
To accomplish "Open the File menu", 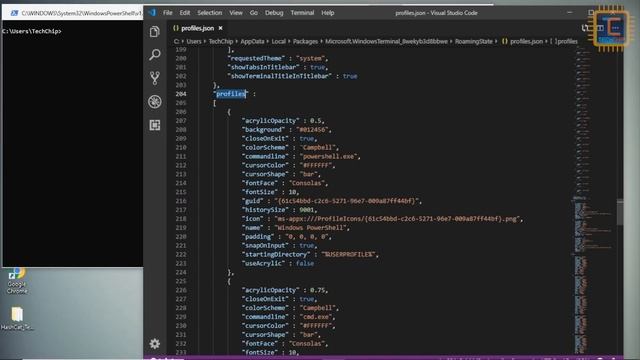I will click(x=168, y=13).
